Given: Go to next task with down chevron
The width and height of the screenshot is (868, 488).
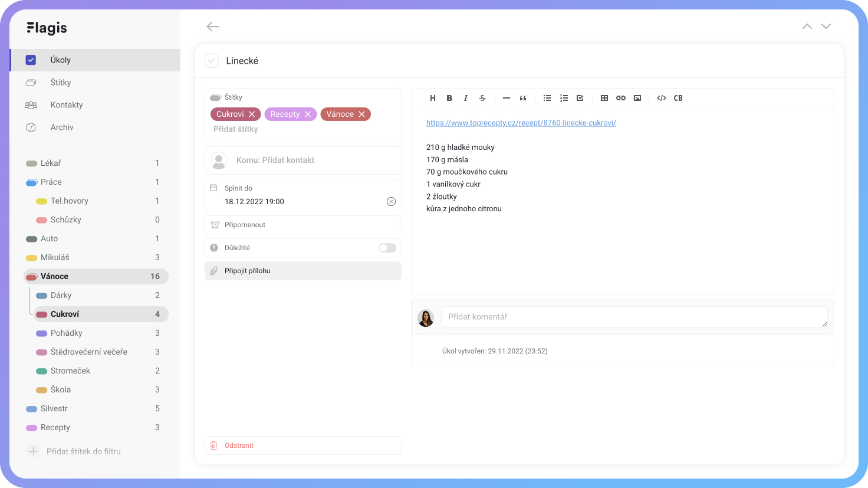Looking at the screenshot, I should point(826,27).
